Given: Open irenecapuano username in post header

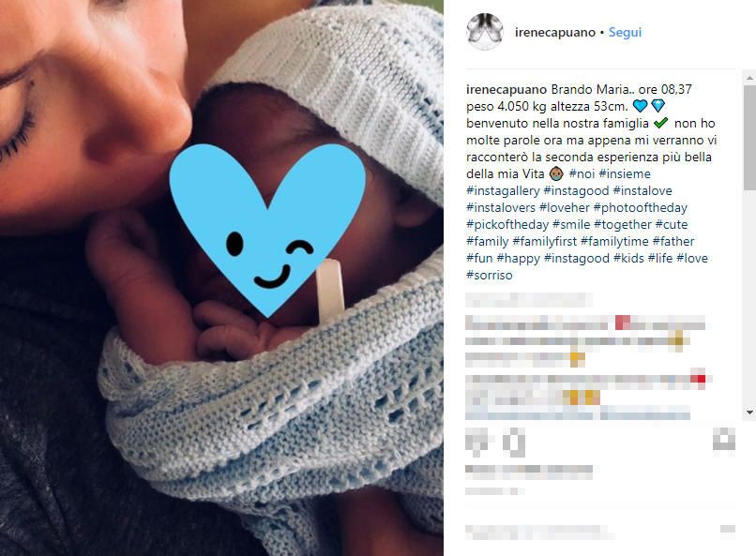Looking at the screenshot, I should 555,32.
